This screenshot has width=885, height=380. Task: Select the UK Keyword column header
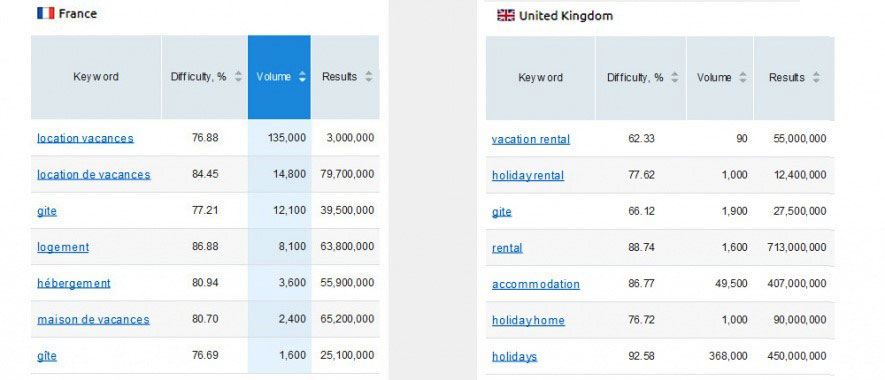coord(540,78)
